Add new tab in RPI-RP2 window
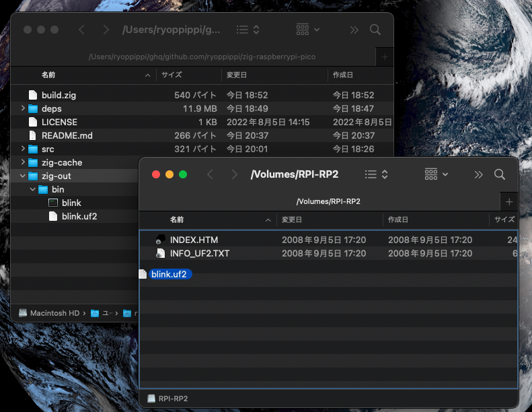This screenshot has height=412, width=532. click(509, 201)
